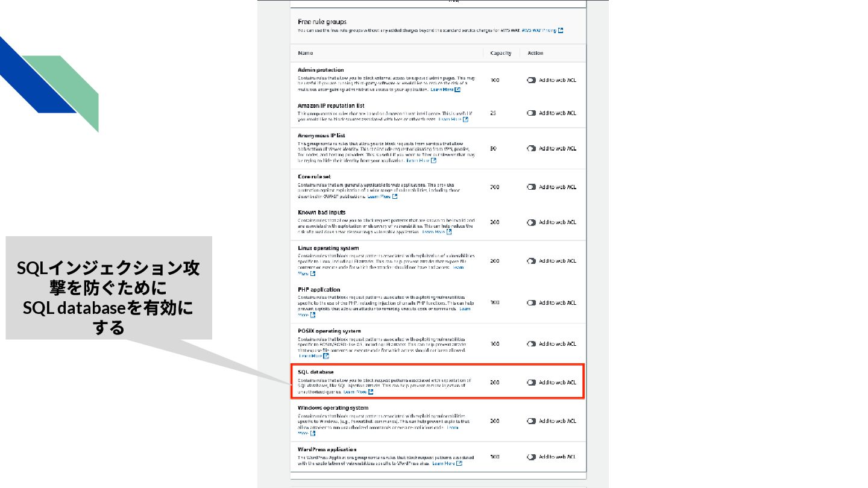Toggle Linux operating system Add to web ACL
Viewport: 868px width, 488px height.
click(x=531, y=261)
